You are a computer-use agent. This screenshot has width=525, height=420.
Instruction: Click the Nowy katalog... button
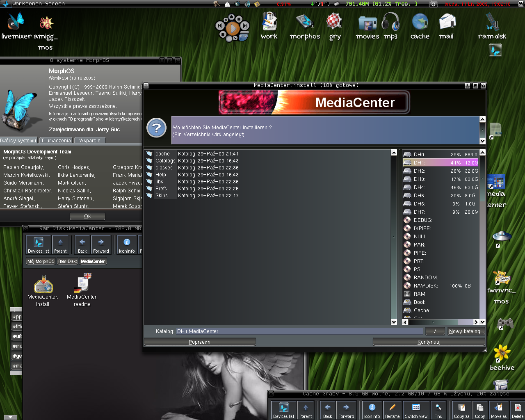point(466,331)
